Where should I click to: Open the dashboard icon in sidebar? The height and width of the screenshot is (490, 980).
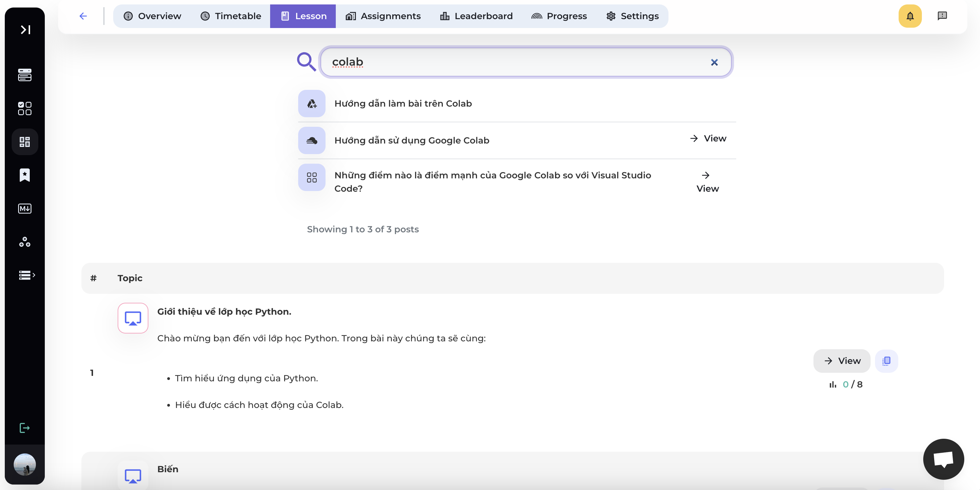25,142
